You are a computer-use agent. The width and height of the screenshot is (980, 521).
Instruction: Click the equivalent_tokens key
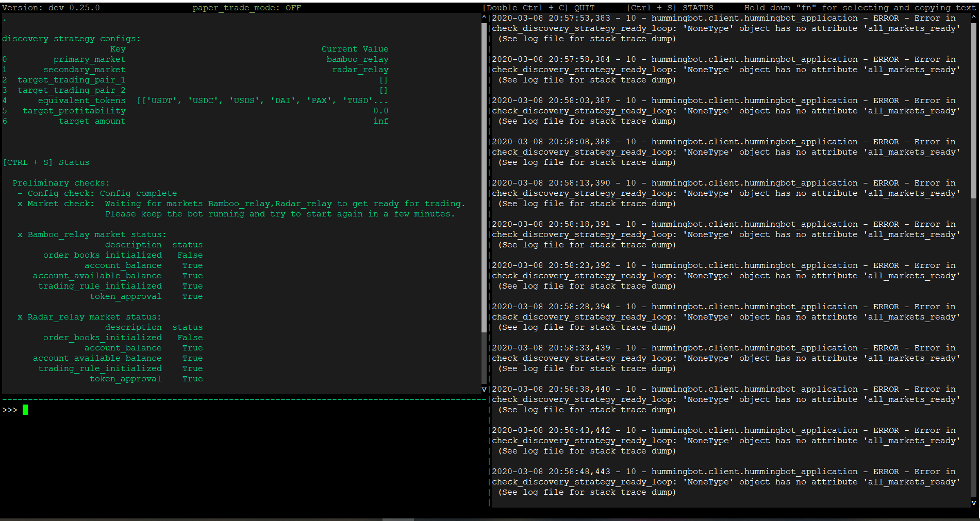pos(81,100)
